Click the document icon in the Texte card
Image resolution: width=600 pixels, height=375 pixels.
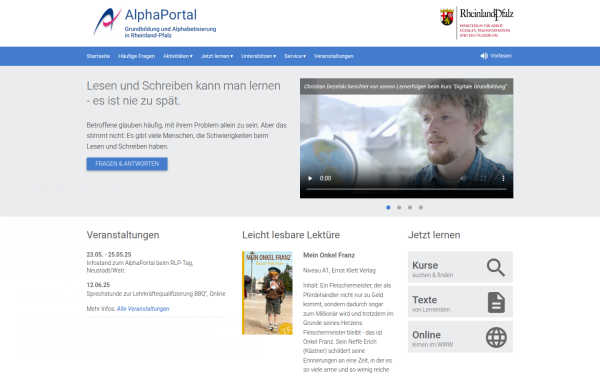click(x=496, y=302)
